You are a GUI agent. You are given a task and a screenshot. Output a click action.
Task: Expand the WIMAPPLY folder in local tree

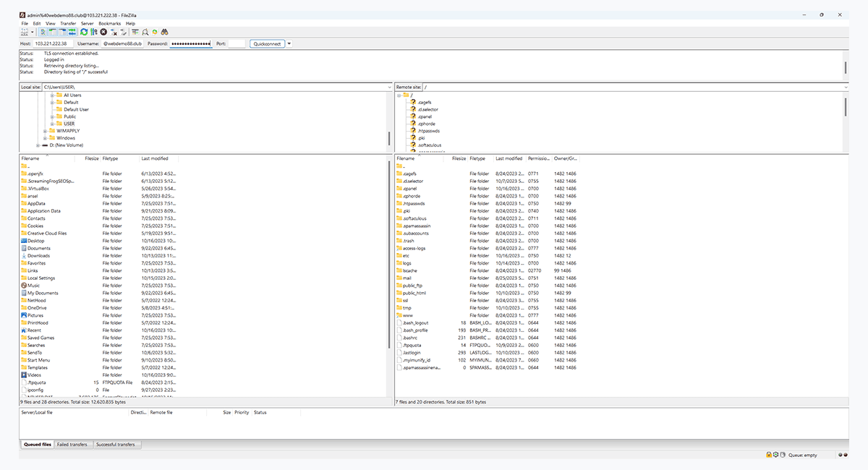(45, 131)
